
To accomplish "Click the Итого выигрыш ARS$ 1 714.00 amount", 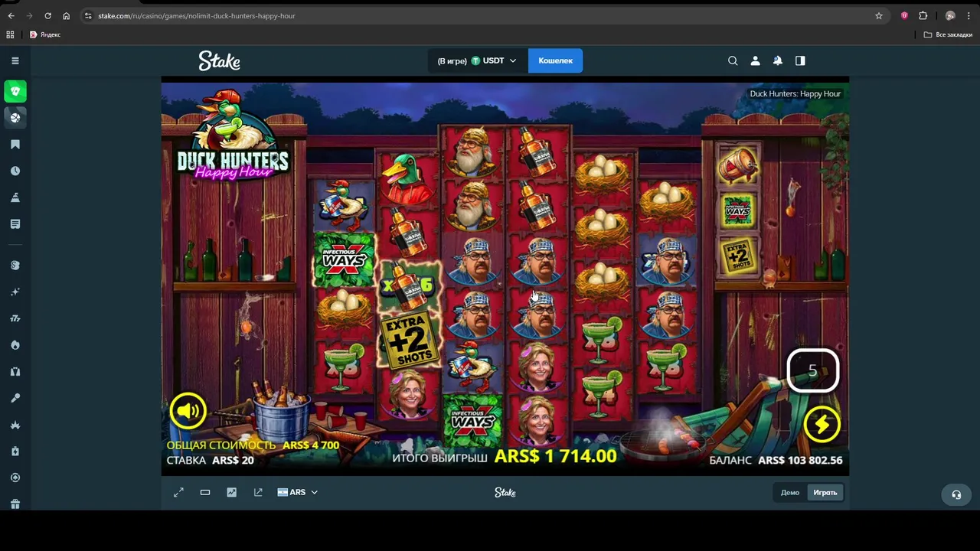I will pyautogui.click(x=504, y=456).
